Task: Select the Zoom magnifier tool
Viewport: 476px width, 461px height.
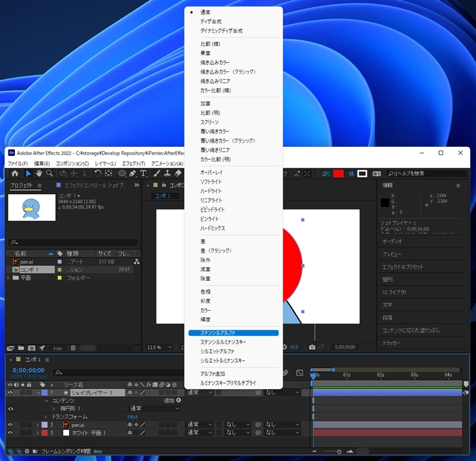Action: coord(50,174)
